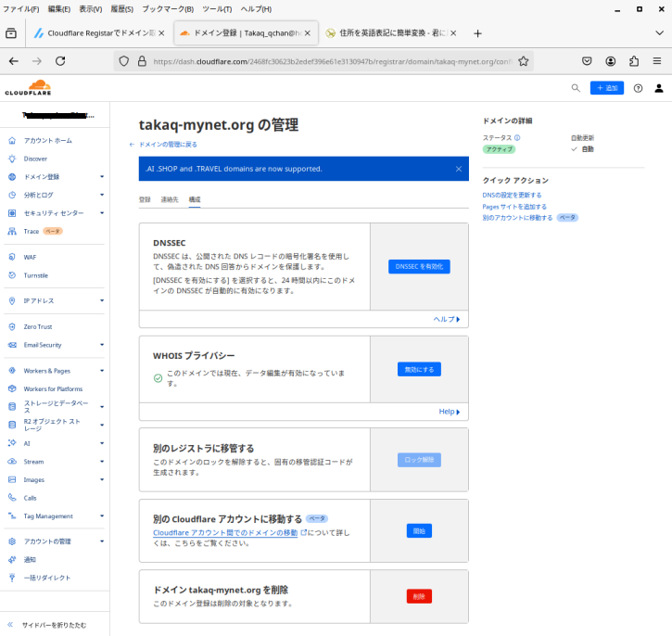672x636 pixels.
Task: Click the ステータス info icon
Action: click(517, 138)
